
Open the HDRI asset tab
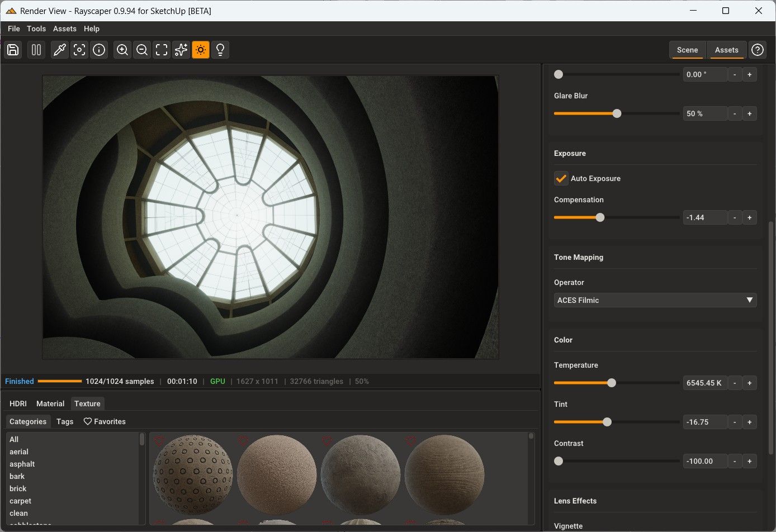(x=18, y=403)
